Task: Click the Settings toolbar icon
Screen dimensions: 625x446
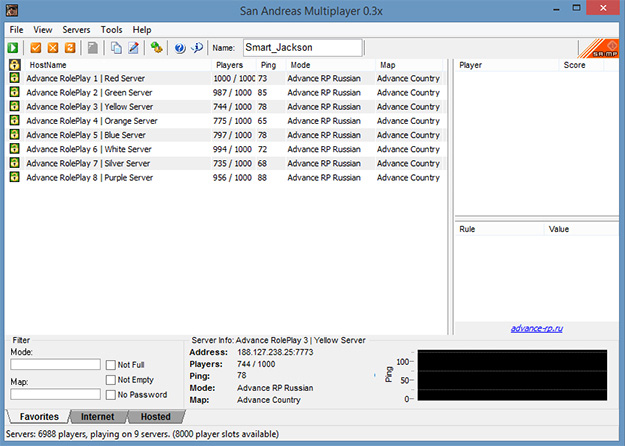Action: (156, 48)
